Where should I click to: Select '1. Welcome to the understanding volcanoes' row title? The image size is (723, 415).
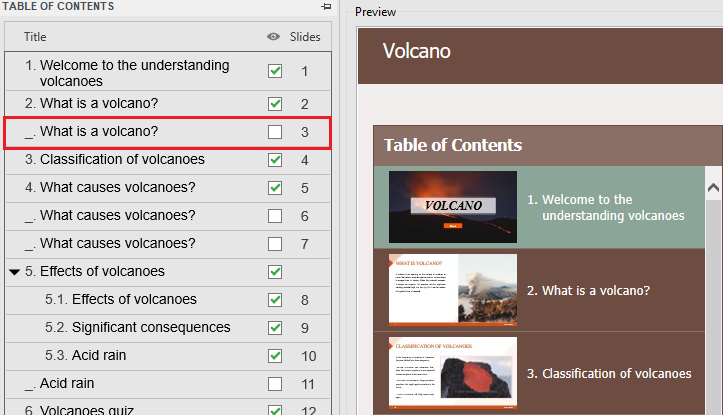pyautogui.click(x=127, y=73)
